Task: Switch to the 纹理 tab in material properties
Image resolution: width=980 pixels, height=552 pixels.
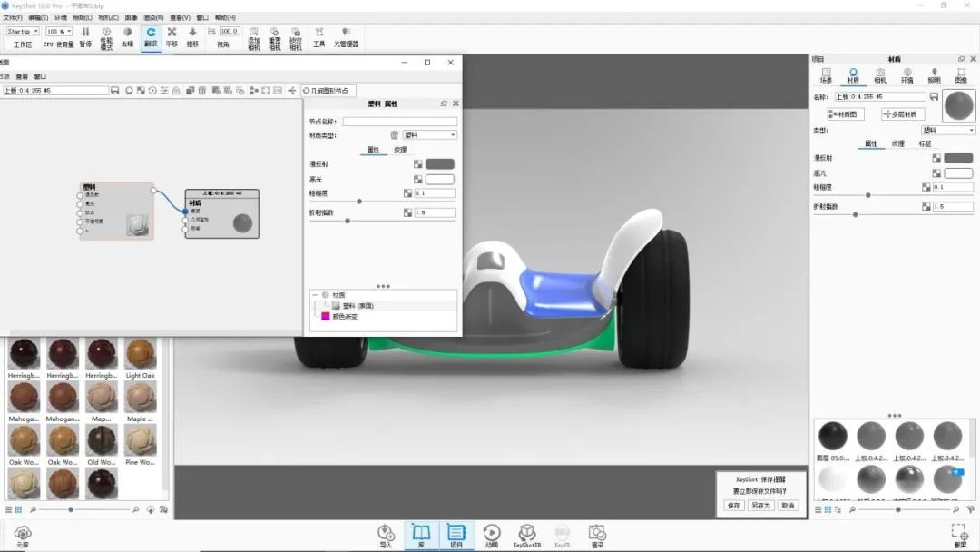Action: click(897, 143)
